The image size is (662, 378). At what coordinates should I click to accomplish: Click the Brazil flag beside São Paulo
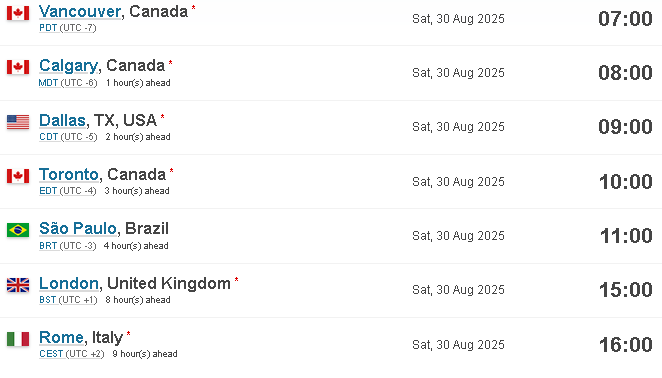click(18, 230)
